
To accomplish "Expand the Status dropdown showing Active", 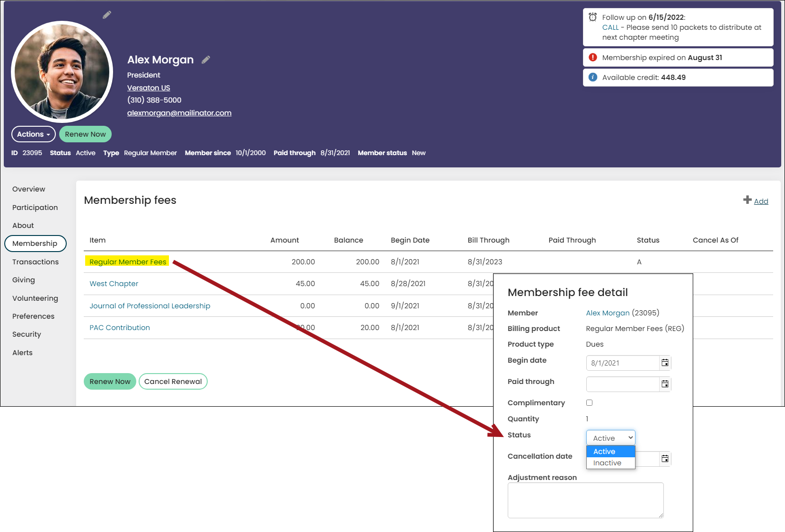I will [611, 438].
